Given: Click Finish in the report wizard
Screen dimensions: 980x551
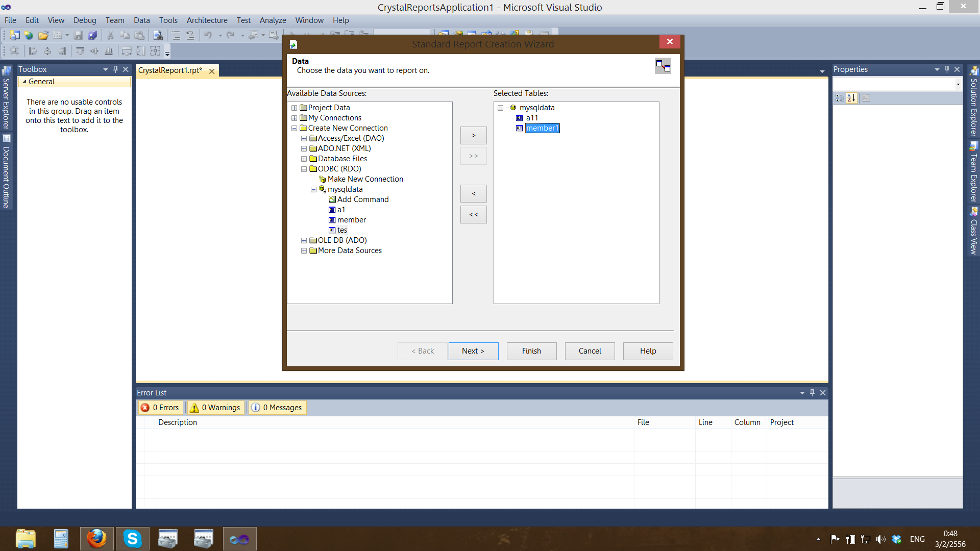Looking at the screenshot, I should click(x=531, y=351).
